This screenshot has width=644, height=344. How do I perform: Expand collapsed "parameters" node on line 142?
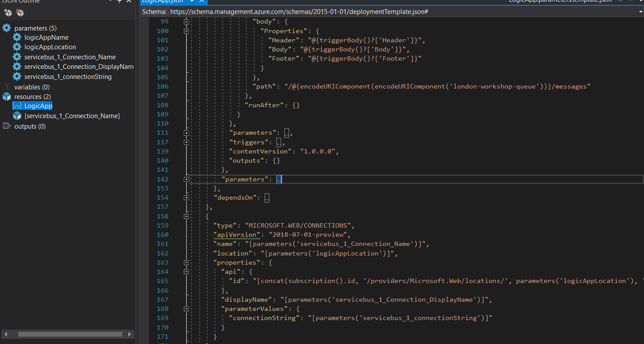[x=186, y=179]
